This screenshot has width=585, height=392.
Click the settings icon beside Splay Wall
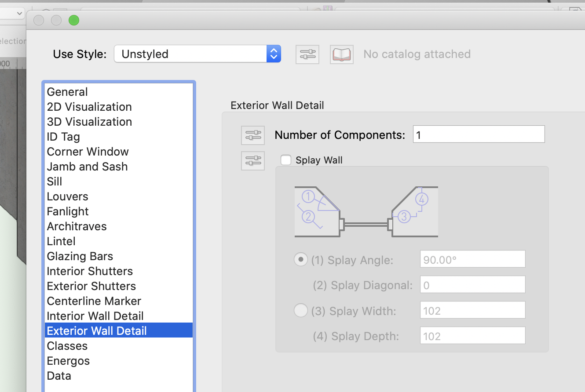252,160
